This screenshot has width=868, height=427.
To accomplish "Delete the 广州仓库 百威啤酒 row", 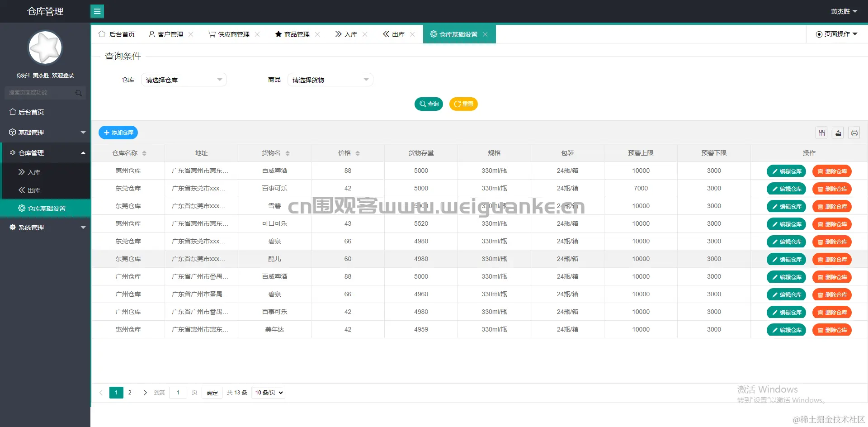I will click(832, 277).
